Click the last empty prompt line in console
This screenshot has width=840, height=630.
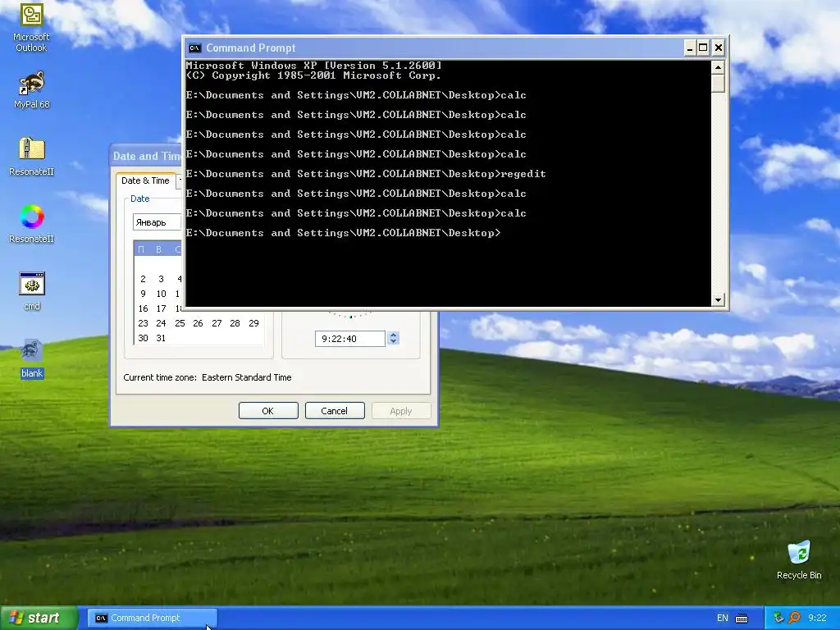[x=343, y=232]
